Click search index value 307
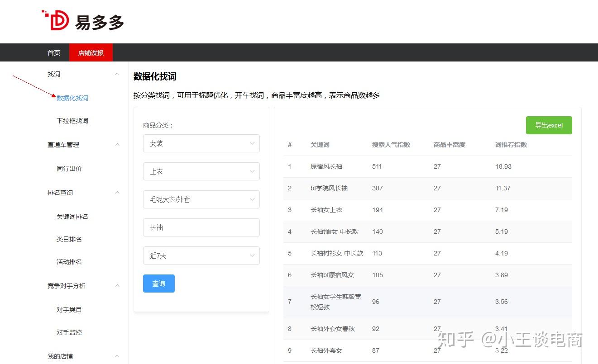The width and height of the screenshot is (598, 364). click(378, 188)
